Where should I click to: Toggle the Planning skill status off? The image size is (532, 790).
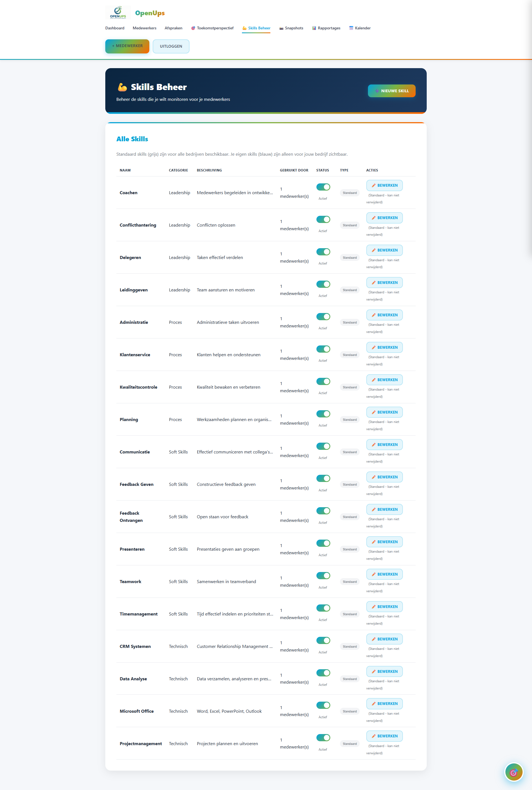[323, 414]
